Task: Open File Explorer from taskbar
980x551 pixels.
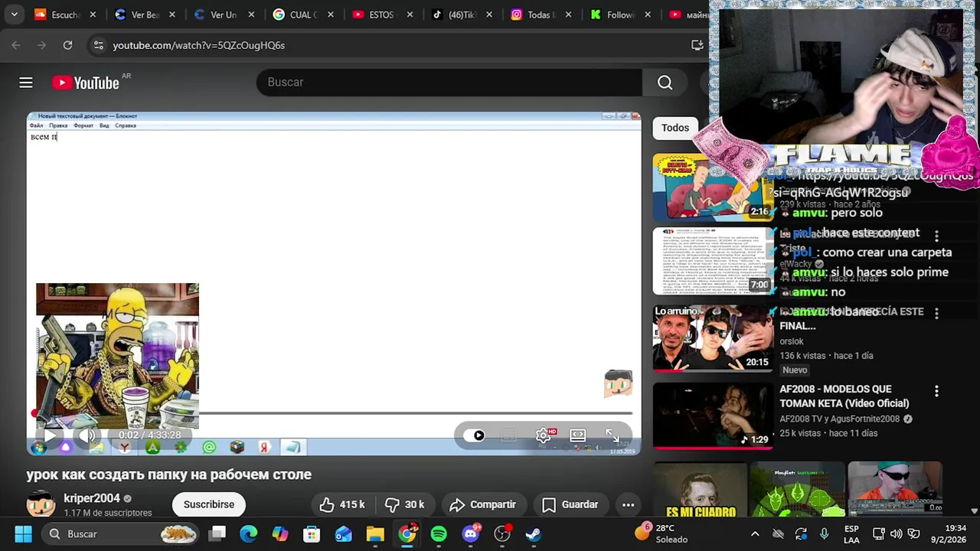Action: 375,533
